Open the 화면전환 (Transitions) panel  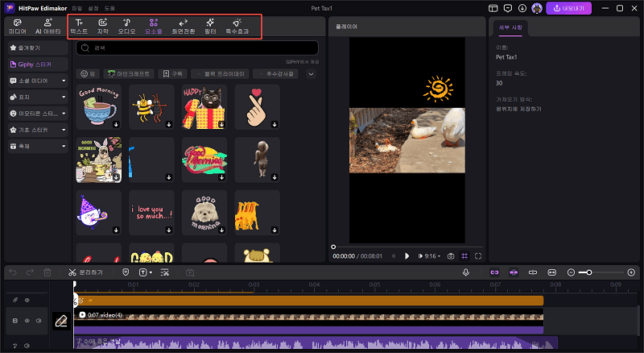[183, 26]
